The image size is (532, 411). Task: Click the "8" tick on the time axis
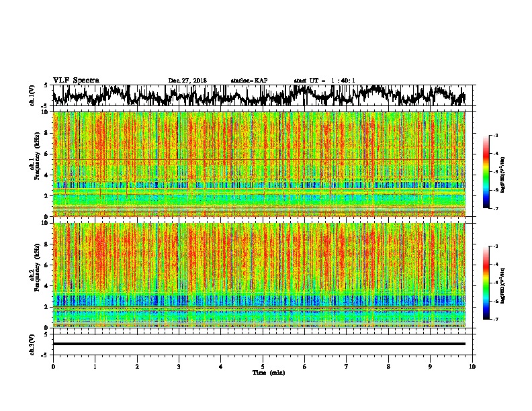pyautogui.click(x=388, y=367)
